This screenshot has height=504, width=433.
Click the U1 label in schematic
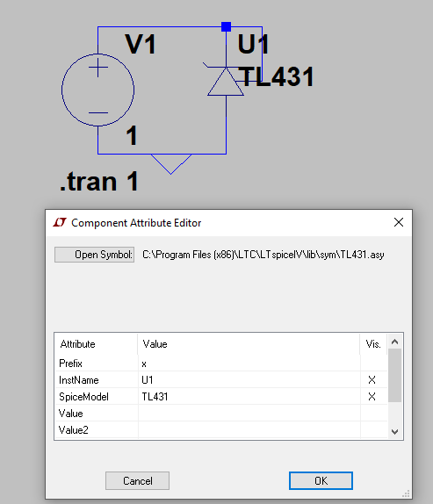coord(253,44)
